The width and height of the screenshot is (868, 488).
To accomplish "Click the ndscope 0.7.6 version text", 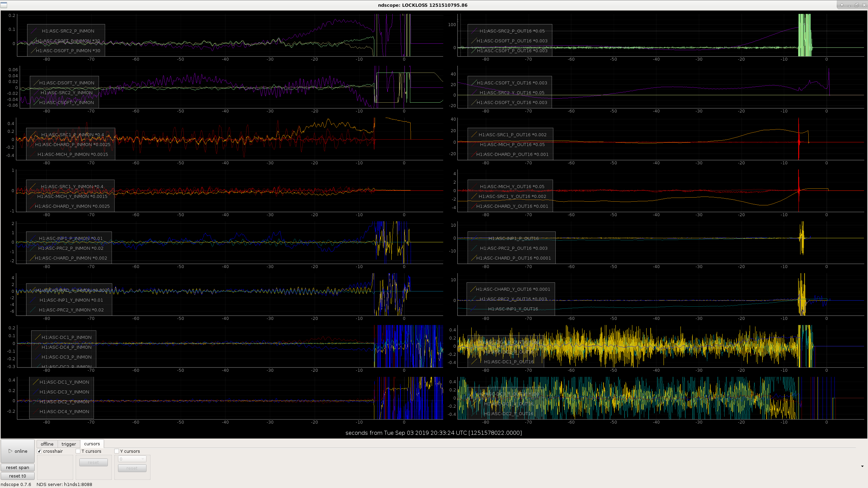I will tap(16, 484).
